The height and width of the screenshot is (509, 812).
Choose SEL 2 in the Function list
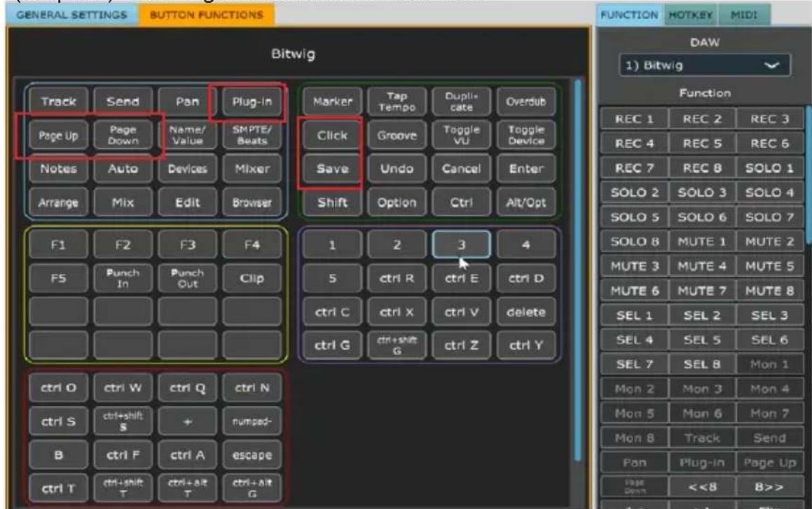[x=702, y=315]
